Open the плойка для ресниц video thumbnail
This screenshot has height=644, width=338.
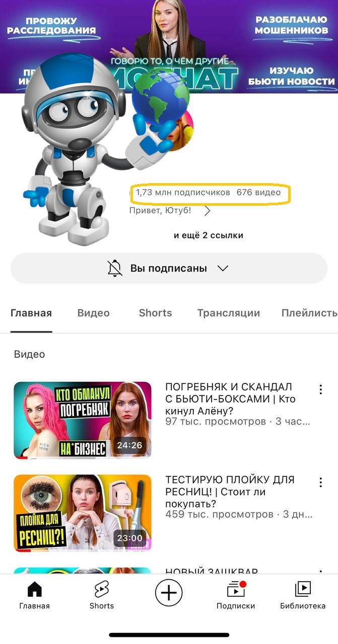pos(83,513)
